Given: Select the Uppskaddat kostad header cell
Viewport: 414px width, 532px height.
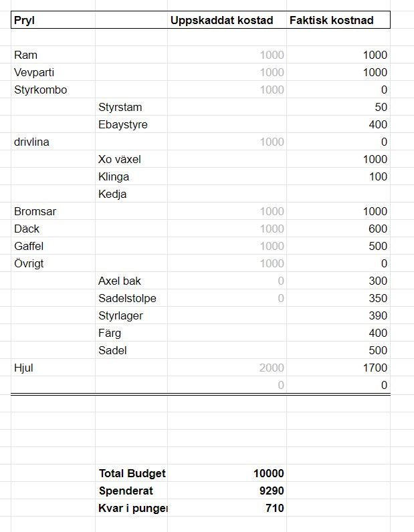Looking at the screenshot, I should 227,20.
